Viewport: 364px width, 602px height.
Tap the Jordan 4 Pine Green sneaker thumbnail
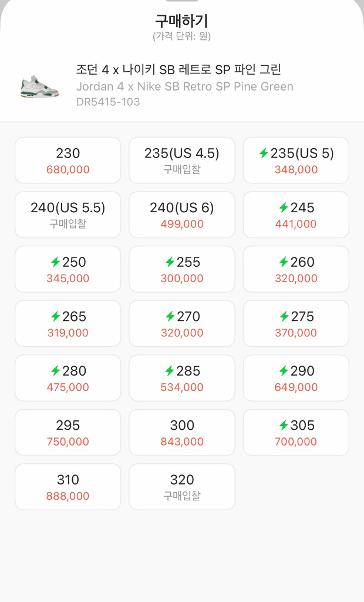pyautogui.click(x=40, y=86)
